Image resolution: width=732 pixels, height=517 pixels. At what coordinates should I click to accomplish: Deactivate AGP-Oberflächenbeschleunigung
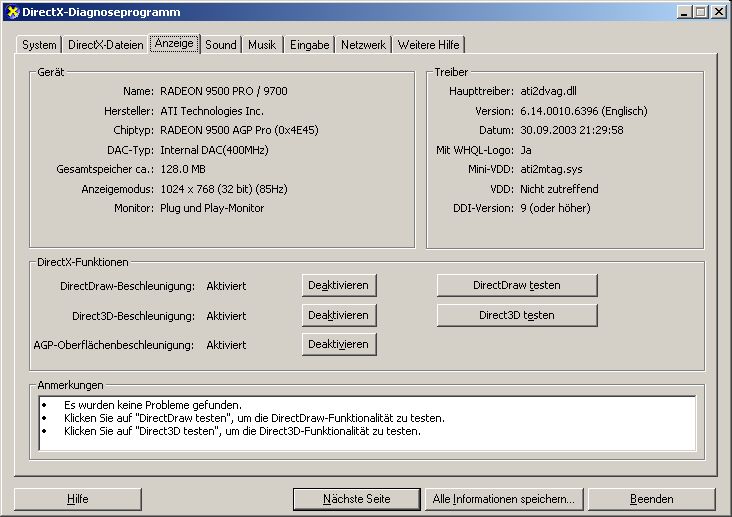[x=339, y=344]
